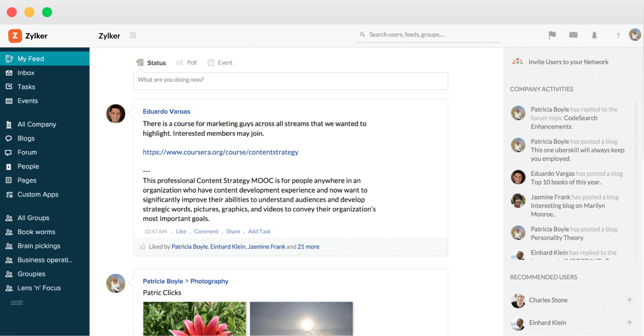
Task: Open help question mark icon
Action: [x=618, y=36]
